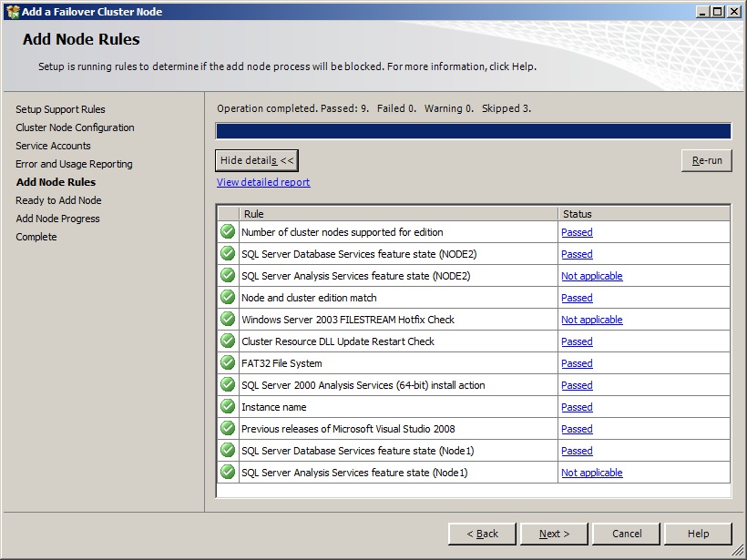Cancel the add node setup
This screenshot has width=747, height=560.
(627, 534)
